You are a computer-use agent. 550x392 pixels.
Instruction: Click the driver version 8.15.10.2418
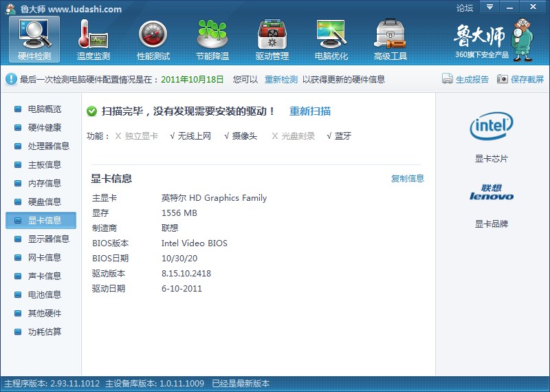click(186, 274)
